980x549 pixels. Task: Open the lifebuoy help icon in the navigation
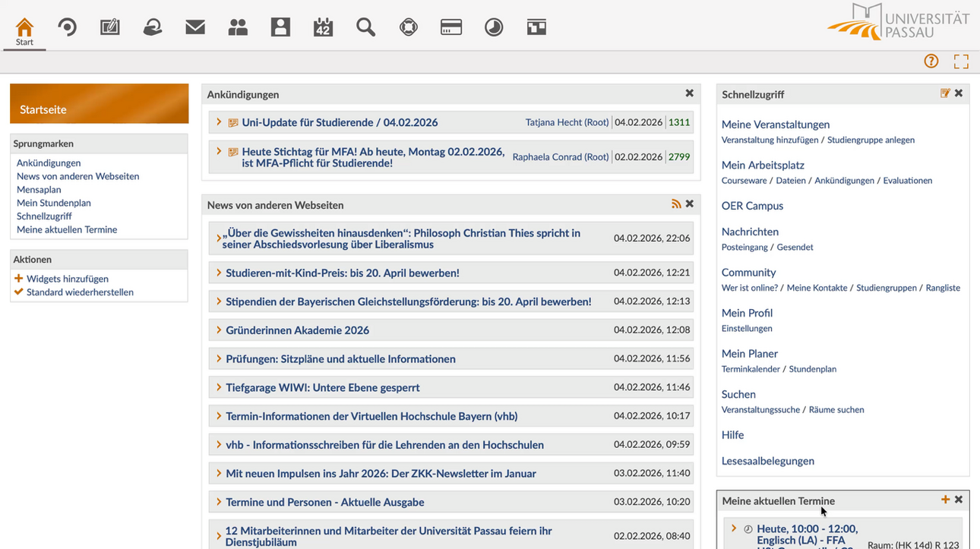tap(409, 27)
